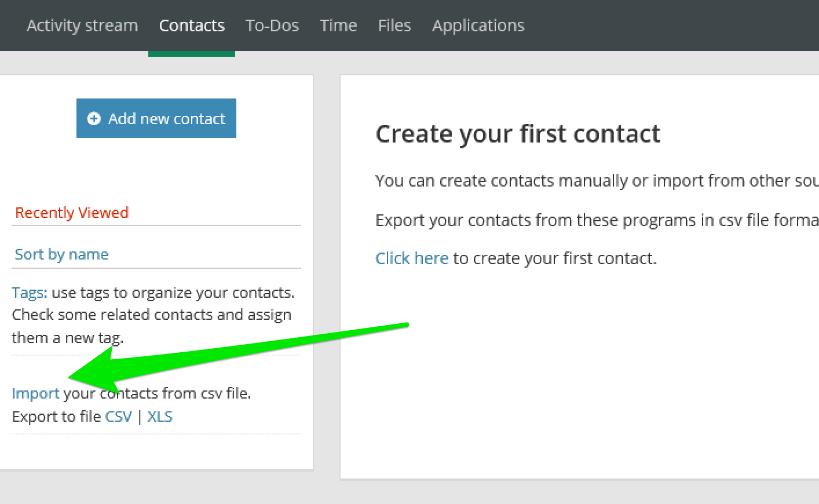
Task: Click the Create your first contact heading
Action: coord(518,133)
